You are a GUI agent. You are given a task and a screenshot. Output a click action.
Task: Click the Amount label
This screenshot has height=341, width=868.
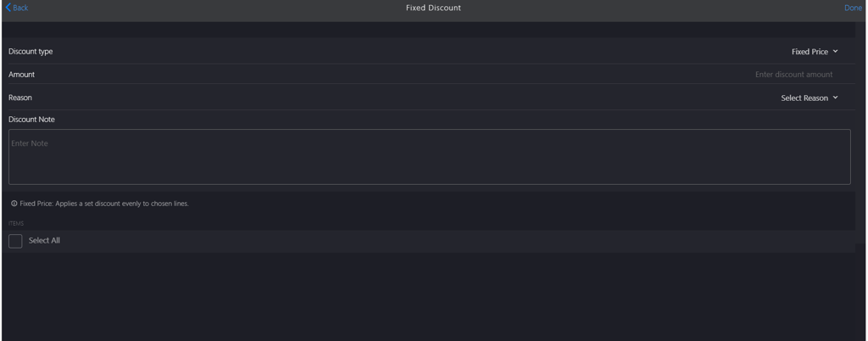coord(21,74)
